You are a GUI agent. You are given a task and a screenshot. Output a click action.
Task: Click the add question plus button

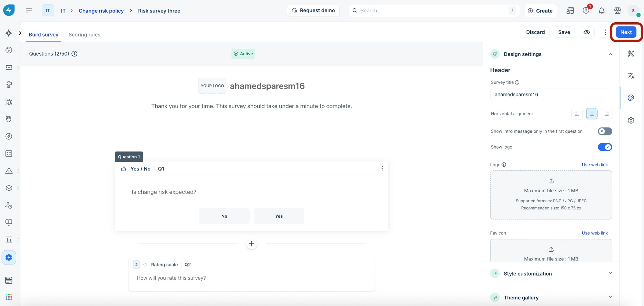pos(252,244)
